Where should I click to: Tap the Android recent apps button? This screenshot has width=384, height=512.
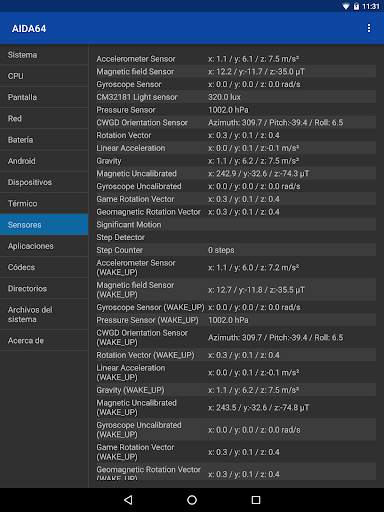click(x=256, y=500)
